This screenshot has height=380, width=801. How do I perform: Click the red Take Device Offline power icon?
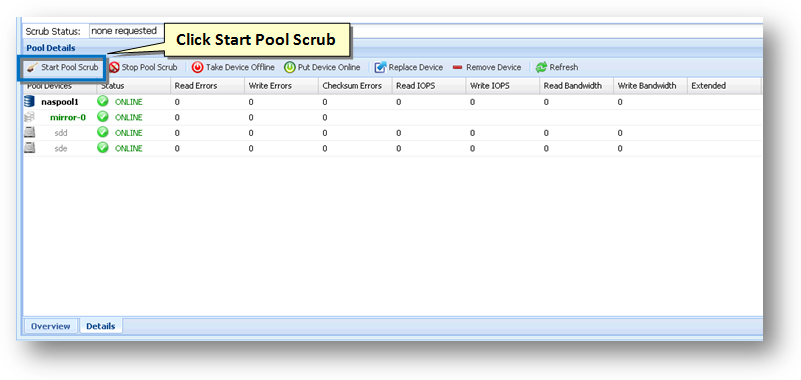click(x=197, y=67)
